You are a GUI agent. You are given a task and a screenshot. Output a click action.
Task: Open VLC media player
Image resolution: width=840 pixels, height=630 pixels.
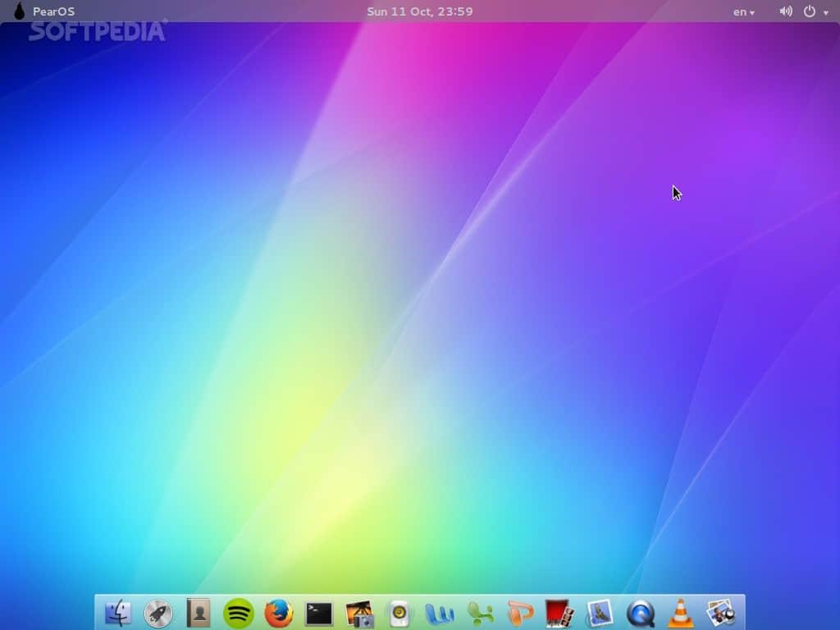pos(680,612)
